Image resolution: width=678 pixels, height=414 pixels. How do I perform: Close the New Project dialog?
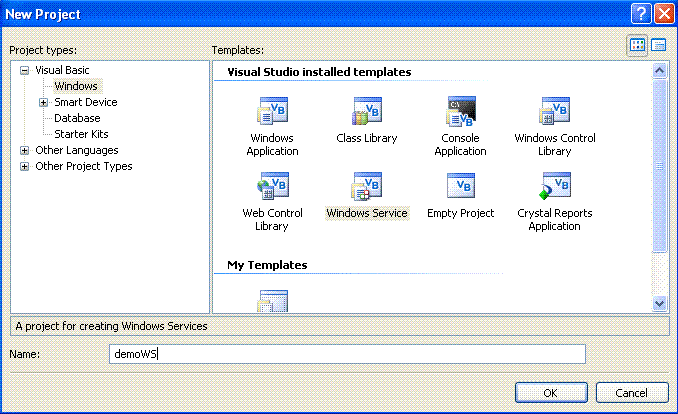coord(665,14)
